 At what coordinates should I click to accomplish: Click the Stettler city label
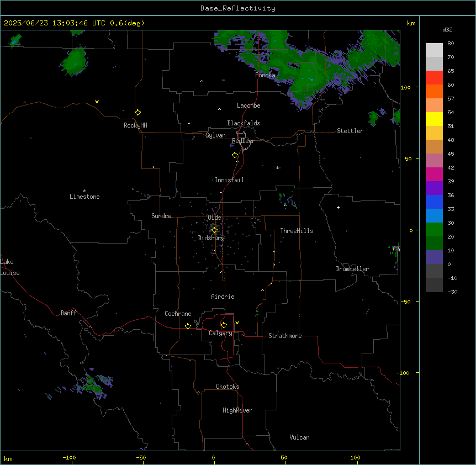[350, 131]
